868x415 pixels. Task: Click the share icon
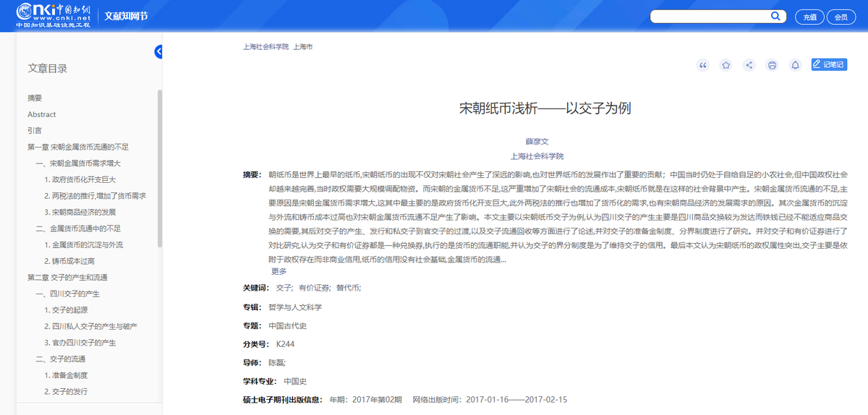coord(749,65)
